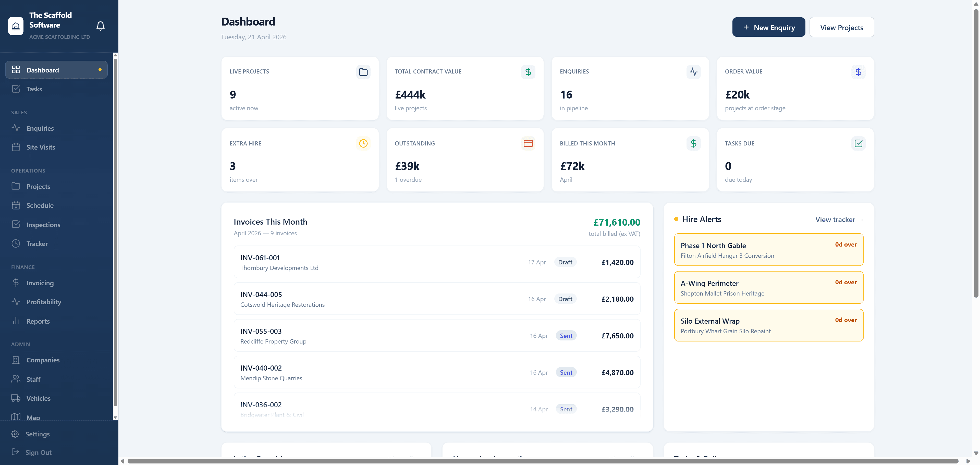The height and width of the screenshot is (465, 980).
Task: Click the Tracker clock icon in sidebar
Action: pyautogui.click(x=16, y=243)
